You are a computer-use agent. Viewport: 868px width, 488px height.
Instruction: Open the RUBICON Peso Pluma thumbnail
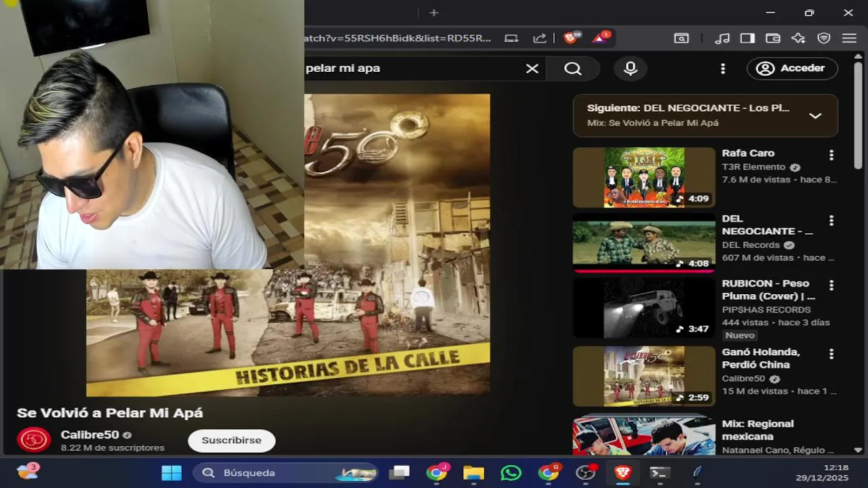(644, 308)
